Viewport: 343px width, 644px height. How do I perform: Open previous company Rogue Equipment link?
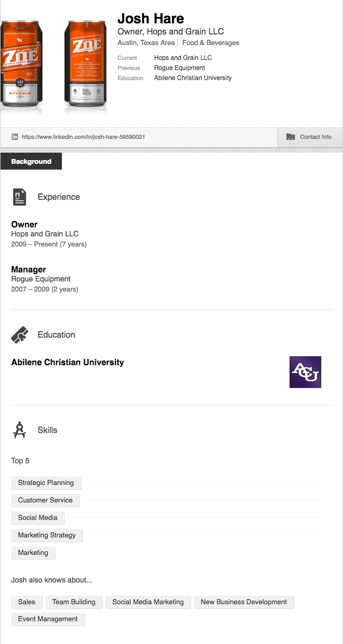tap(179, 68)
